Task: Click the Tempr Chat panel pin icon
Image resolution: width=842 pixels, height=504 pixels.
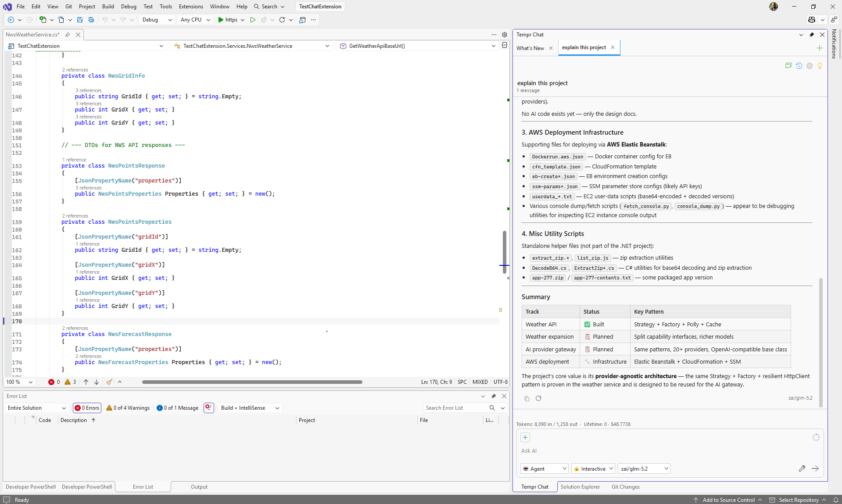Action: click(812, 35)
